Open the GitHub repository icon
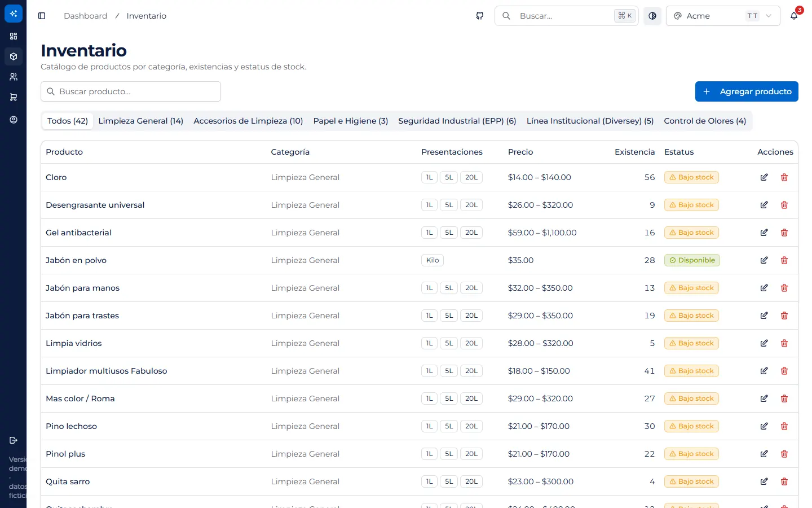This screenshot has width=812, height=508. (x=480, y=16)
